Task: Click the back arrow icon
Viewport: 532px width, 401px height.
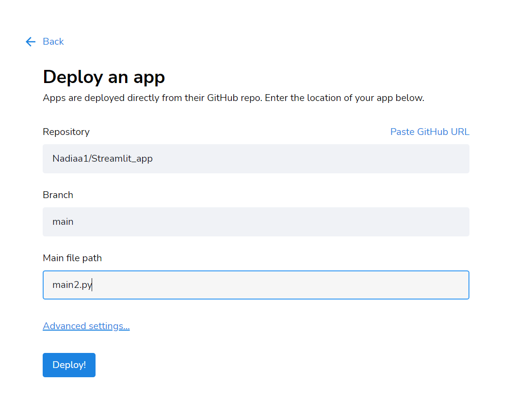Action: 31,41
